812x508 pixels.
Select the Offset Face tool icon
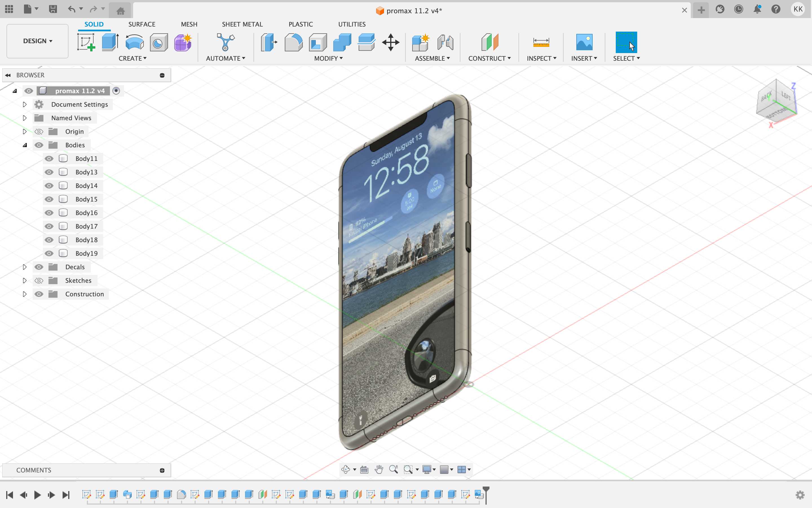click(367, 42)
